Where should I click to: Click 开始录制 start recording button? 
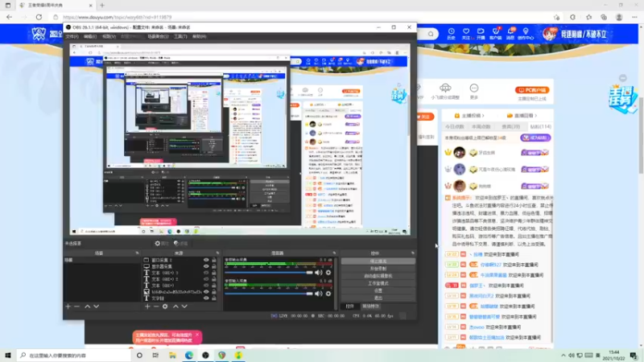(378, 269)
